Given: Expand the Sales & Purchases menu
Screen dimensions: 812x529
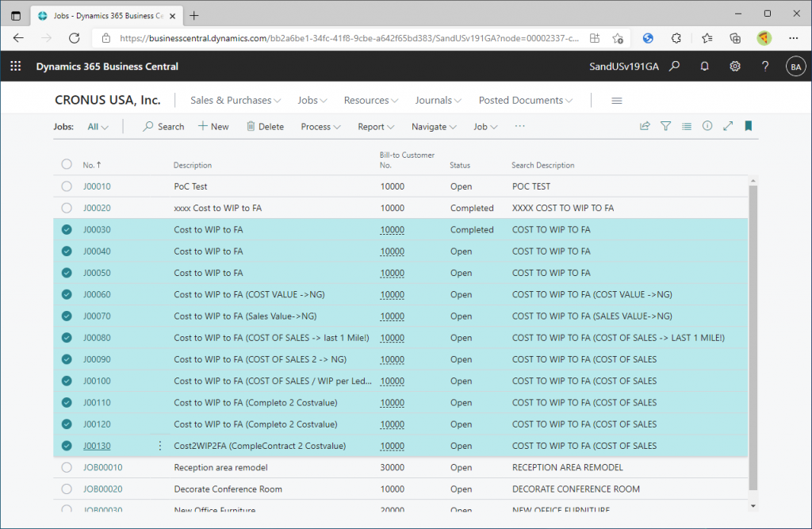Looking at the screenshot, I should point(236,101).
